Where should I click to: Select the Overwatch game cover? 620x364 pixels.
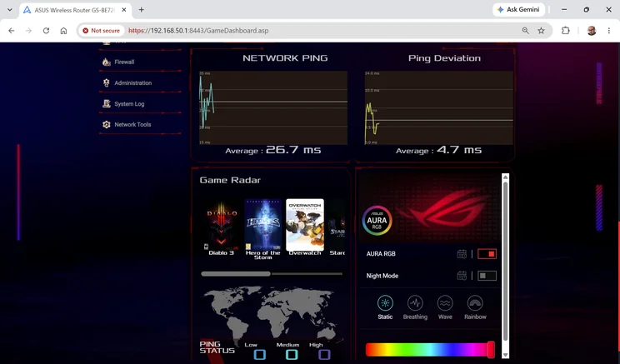pos(305,225)
